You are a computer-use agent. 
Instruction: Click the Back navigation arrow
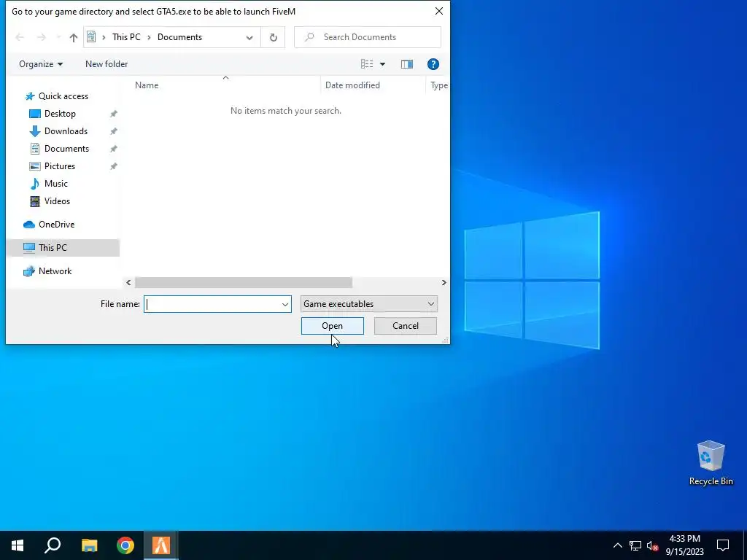click(20, 37)
